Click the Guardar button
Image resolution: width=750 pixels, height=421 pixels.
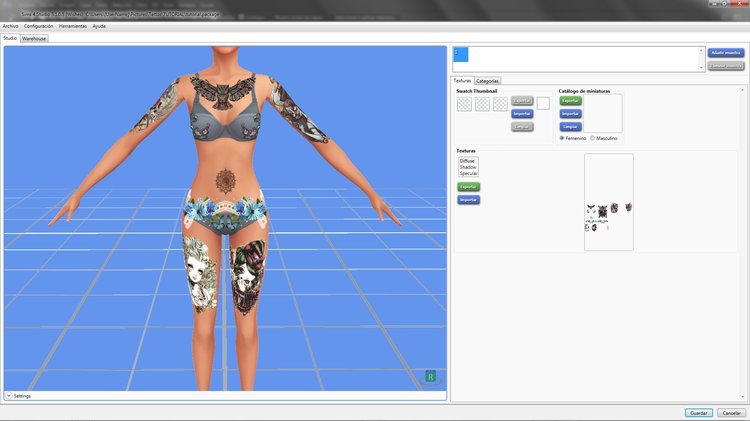tap(699, 413)
